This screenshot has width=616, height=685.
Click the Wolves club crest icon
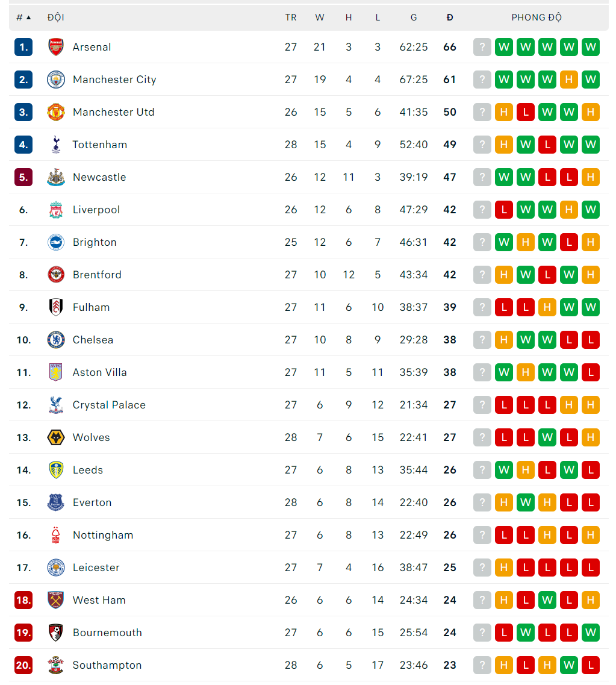click(x=56, y=437)
